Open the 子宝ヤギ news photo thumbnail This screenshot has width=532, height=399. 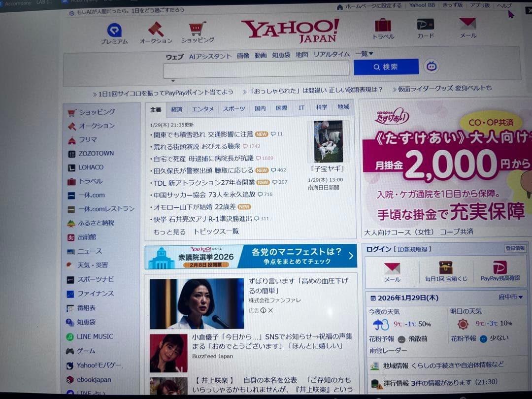328,141
